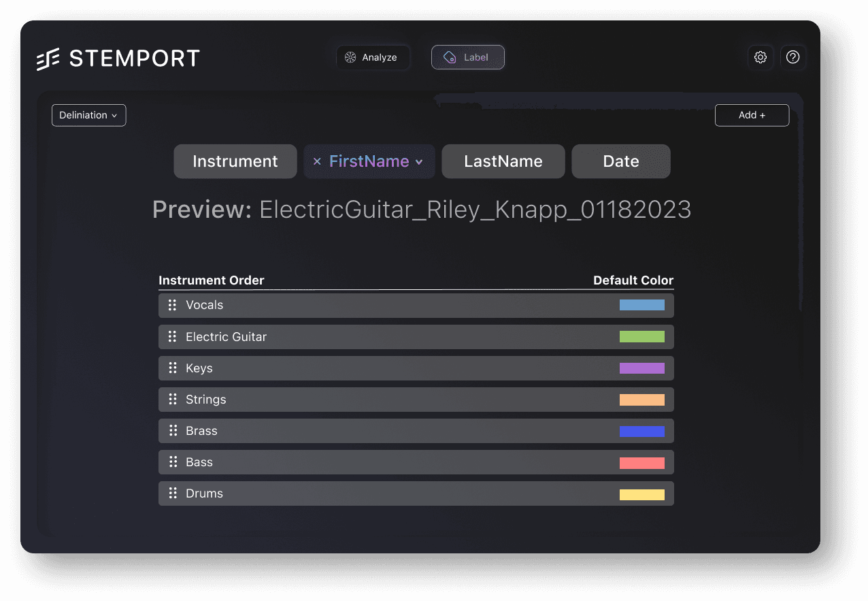Image resolution: width=868 pixels, height=601 pixels.
Task: Switch to the Label tab
Action: (x=467, y=58)
